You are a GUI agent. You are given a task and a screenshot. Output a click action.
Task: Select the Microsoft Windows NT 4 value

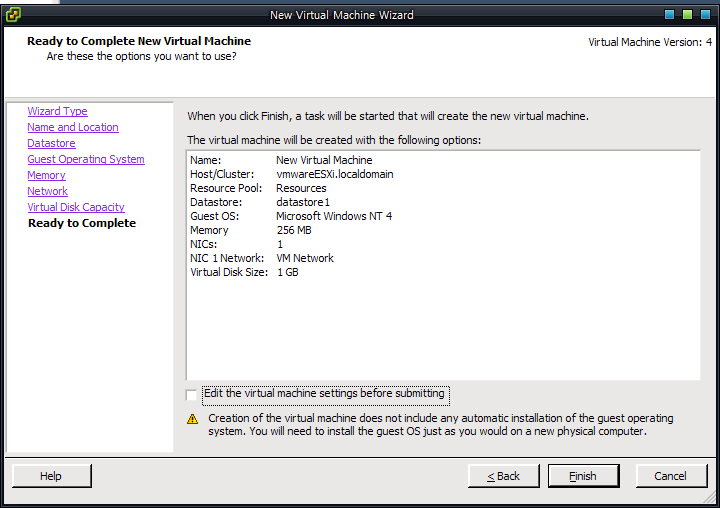pyautogui.click(x=334, y=216)
